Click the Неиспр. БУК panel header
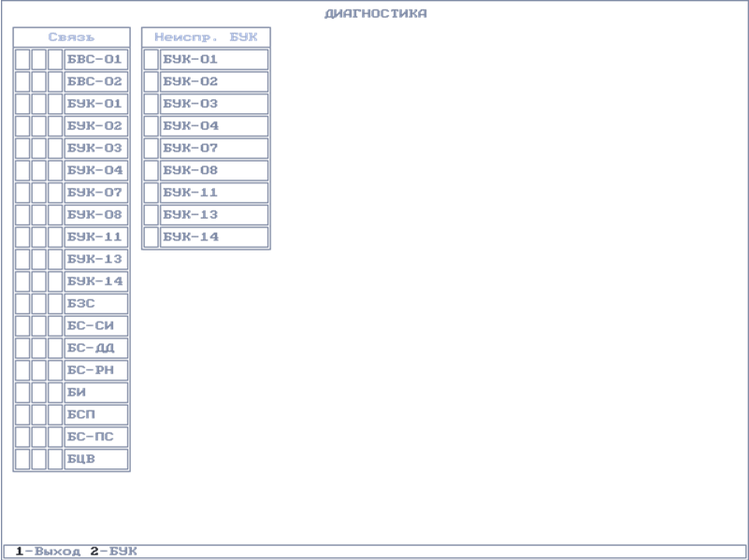Viewport: 749px width, 560px height. click(x=206, y=37)
